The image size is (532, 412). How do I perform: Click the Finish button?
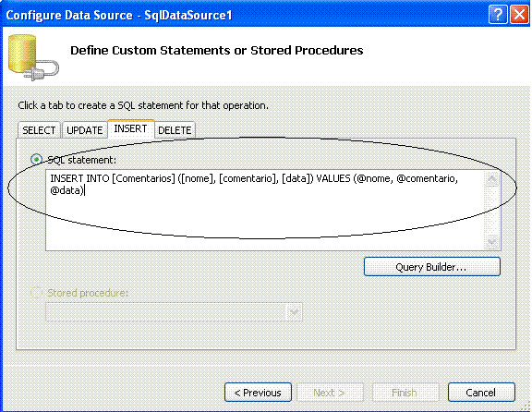point(405,393)
